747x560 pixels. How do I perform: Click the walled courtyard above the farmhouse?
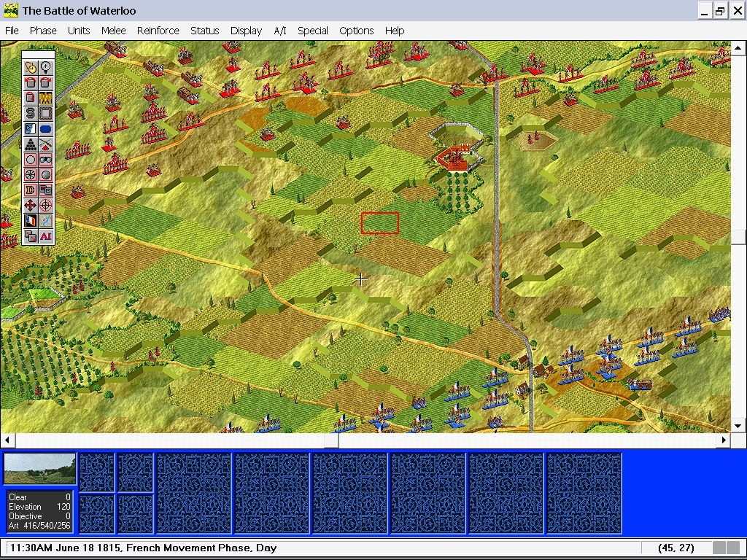tap(457, 133)
